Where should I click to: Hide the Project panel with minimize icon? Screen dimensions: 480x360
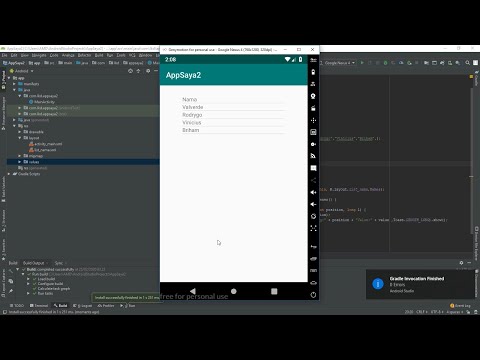click(x=156, y=71)
